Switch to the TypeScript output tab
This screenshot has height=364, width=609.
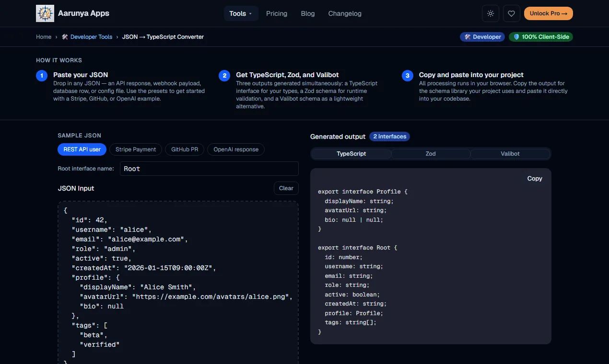click(x=351, y=154)
